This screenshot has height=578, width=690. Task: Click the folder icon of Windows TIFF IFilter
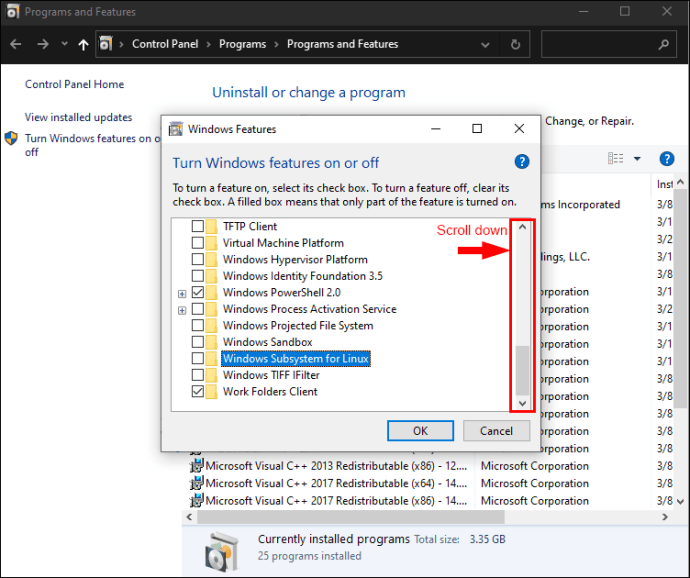coord(212,375)
